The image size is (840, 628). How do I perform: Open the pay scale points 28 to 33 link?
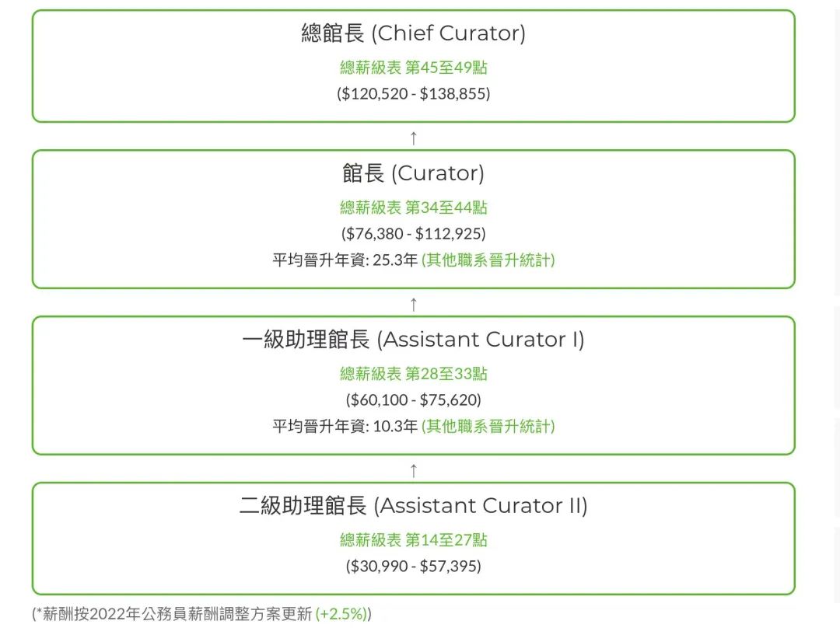coord(413,374)
